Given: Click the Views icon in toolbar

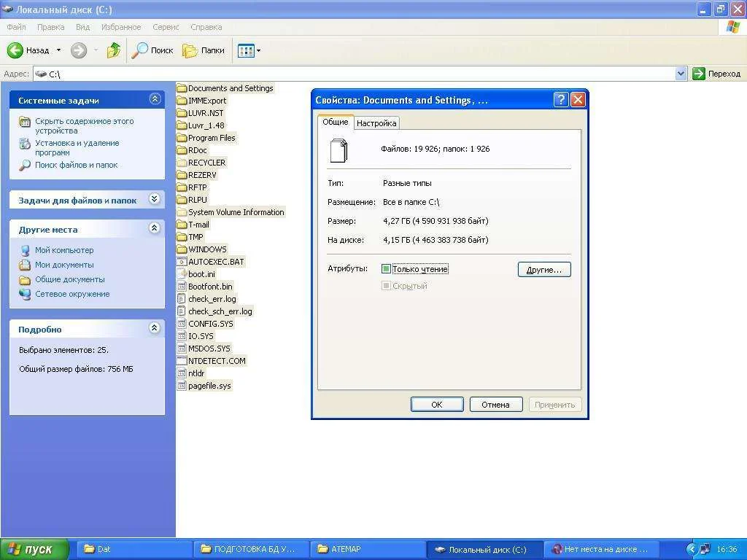Looking at the screenshot, I should (245, 50).
